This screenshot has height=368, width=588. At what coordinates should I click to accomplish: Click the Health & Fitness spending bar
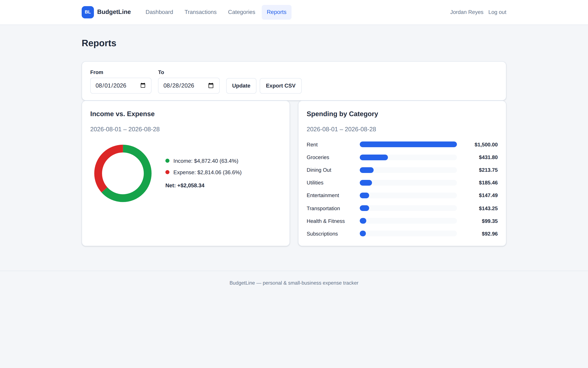[363, 221]
